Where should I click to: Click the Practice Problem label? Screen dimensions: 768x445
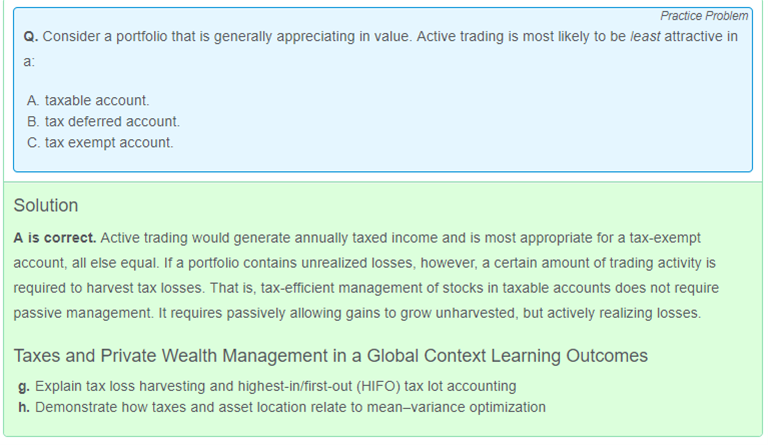pyautogui.click(x=704, y=16)
